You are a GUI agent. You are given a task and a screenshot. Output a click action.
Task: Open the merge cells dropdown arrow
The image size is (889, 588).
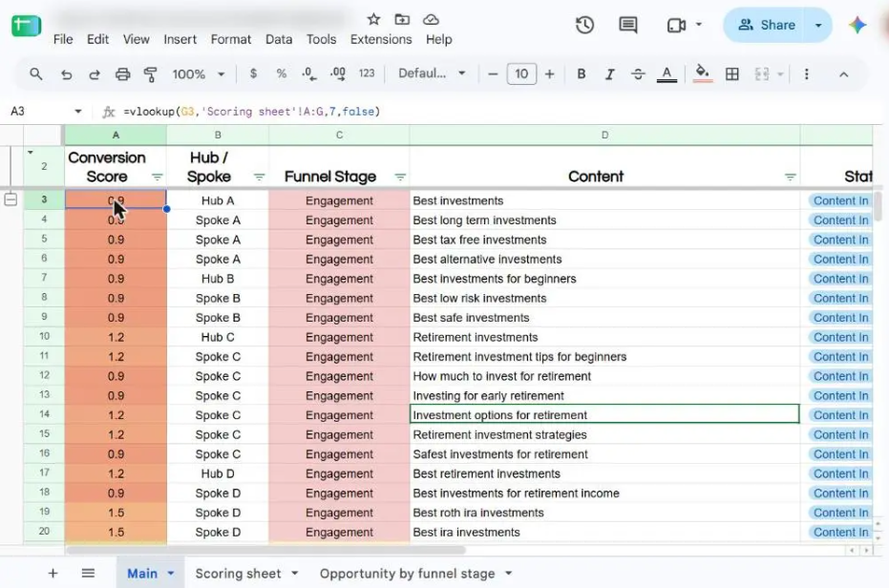pos(781,74)
